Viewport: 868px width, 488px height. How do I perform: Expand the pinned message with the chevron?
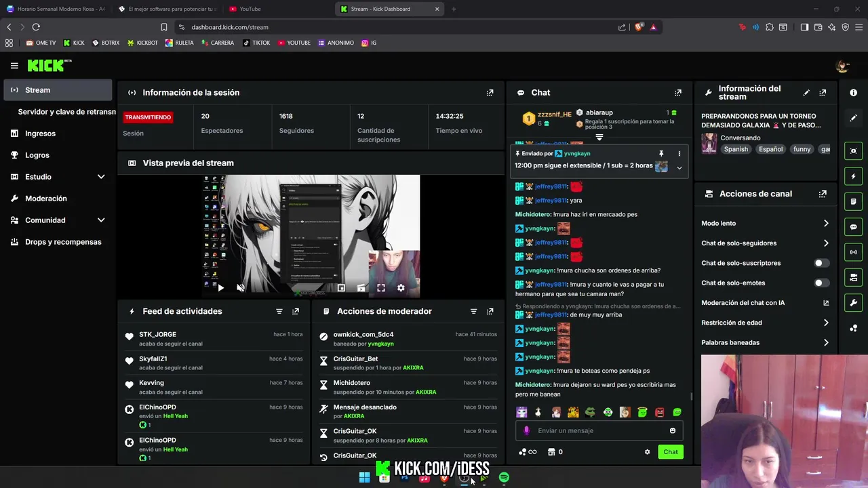coord(679,167)
